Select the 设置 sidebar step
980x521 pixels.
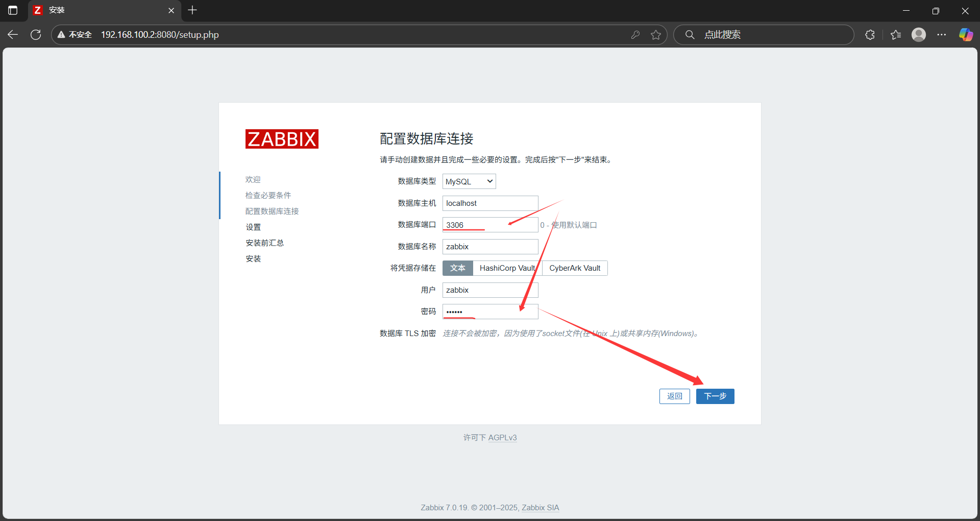[x=253, y=227]
